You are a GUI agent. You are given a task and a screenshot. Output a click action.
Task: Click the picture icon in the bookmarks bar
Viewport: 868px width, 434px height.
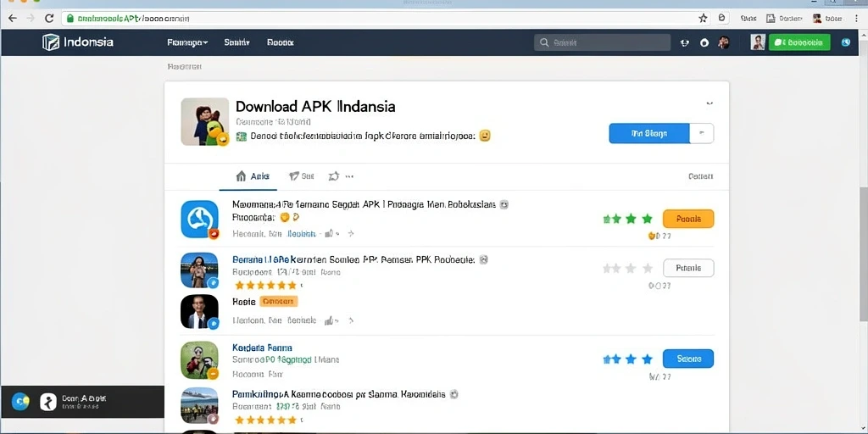pos(771,19)
